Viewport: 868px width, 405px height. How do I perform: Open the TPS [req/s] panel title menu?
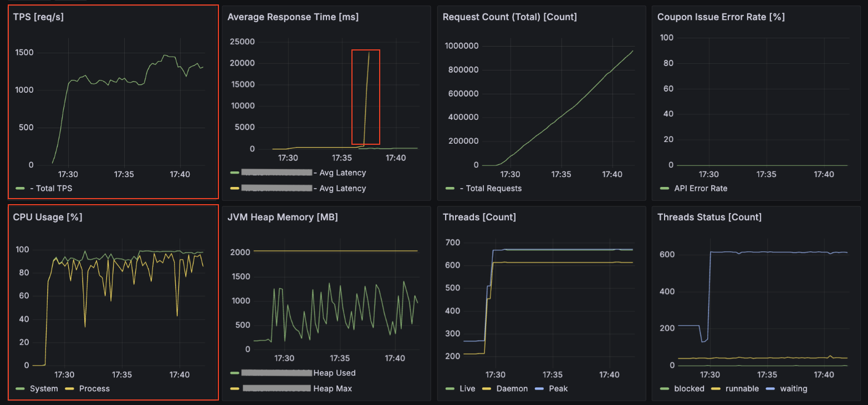pos(38,17)
